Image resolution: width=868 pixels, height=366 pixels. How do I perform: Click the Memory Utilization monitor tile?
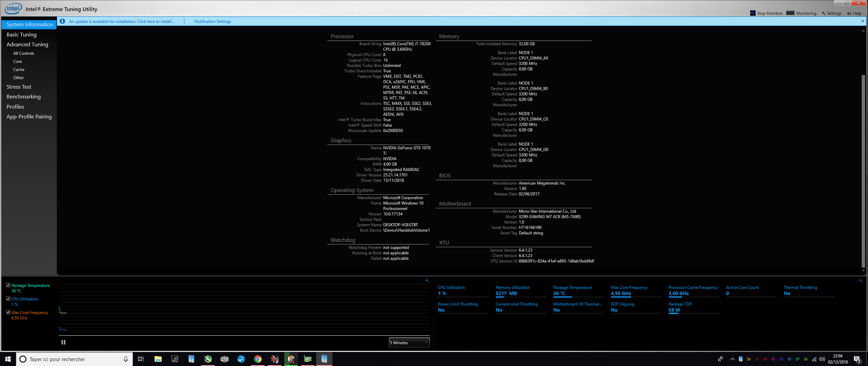click(520, 291)
